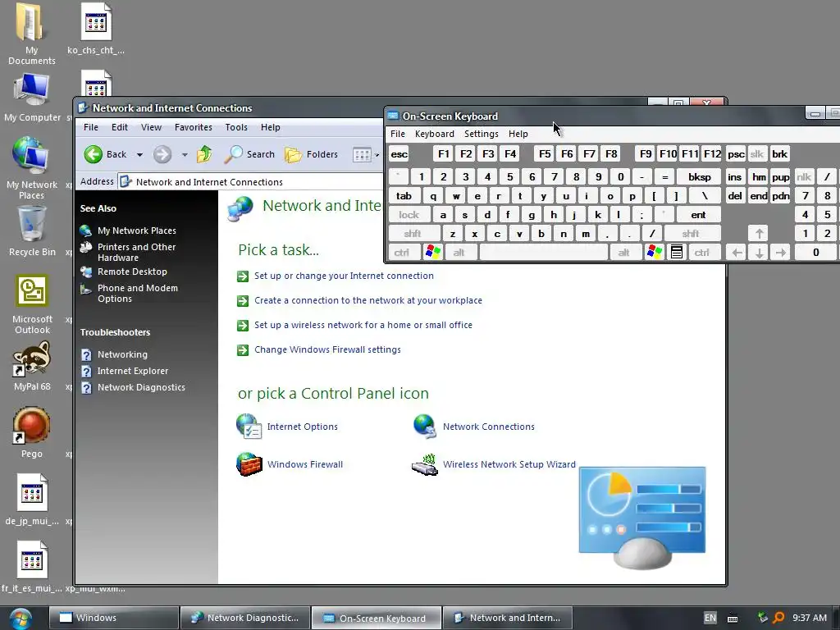This screenshot has height=630, width=840.
Task: Open the EN language bar selector
Action: [710, 618]
